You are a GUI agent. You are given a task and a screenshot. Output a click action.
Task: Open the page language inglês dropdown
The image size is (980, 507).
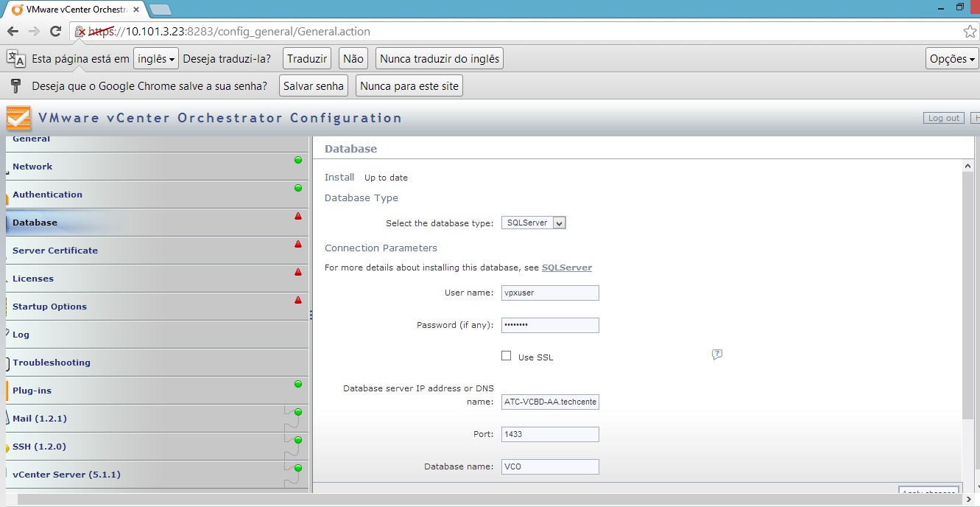(156, 59)
